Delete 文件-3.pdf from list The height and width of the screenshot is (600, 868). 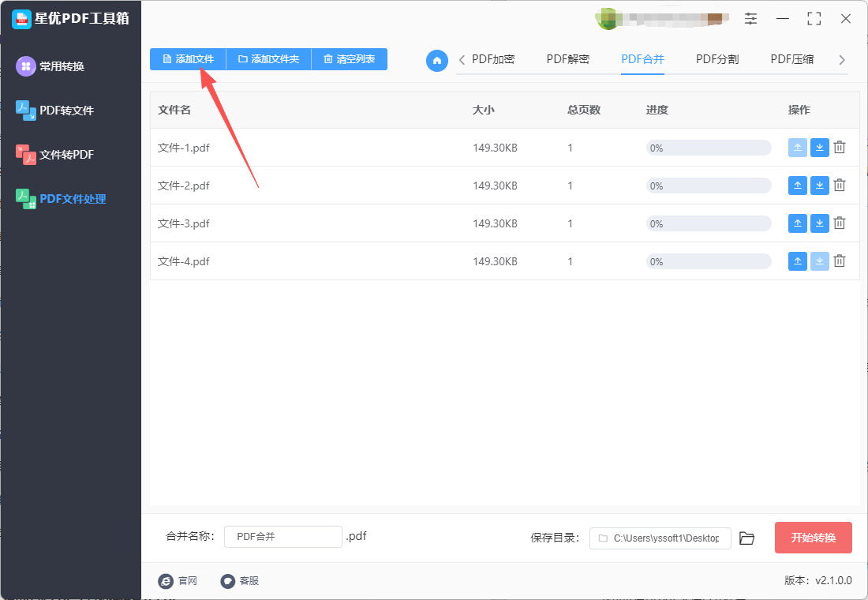click(x=840, y=223)
